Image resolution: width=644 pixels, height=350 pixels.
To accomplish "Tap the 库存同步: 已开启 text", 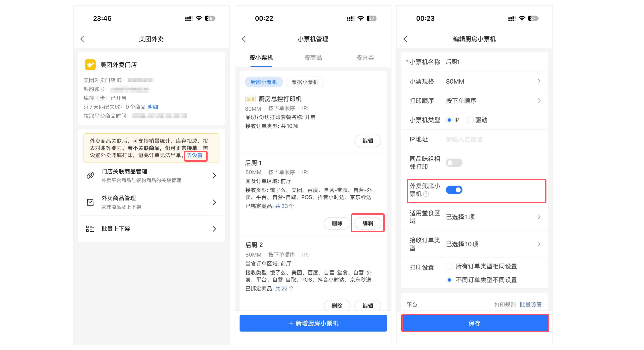I will 105,98.
